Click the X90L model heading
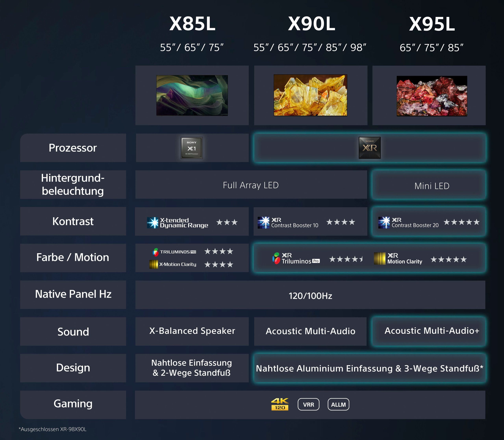Image resolution: width=504 pixels, height=440 pixels. point(311,24)
